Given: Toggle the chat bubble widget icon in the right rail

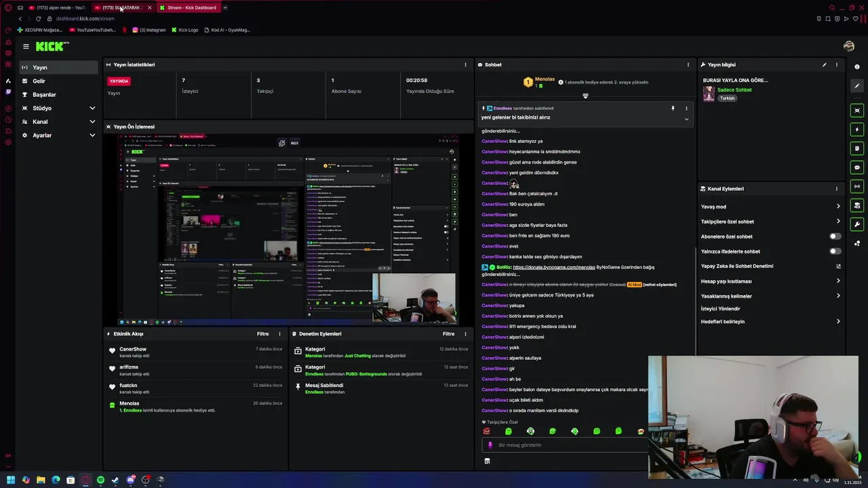Looking at the screenshot, I should (857, 167).
